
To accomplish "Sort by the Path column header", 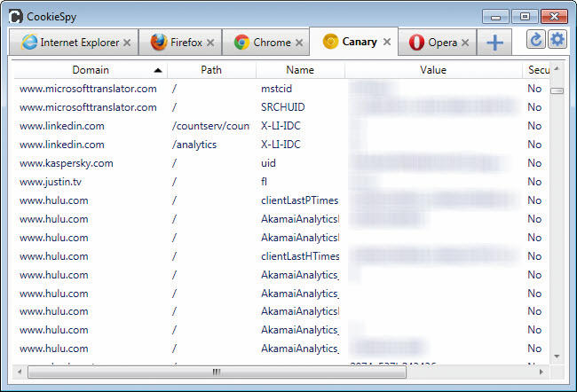I will (211, 70).
